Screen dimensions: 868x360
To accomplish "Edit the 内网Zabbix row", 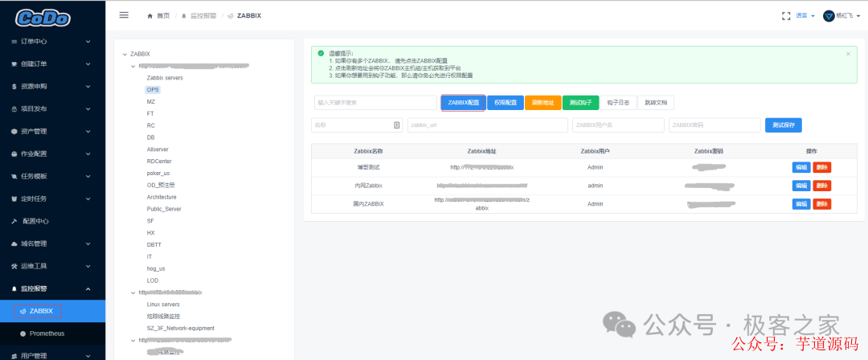I will pyautogui.click(x=801, y=186).
